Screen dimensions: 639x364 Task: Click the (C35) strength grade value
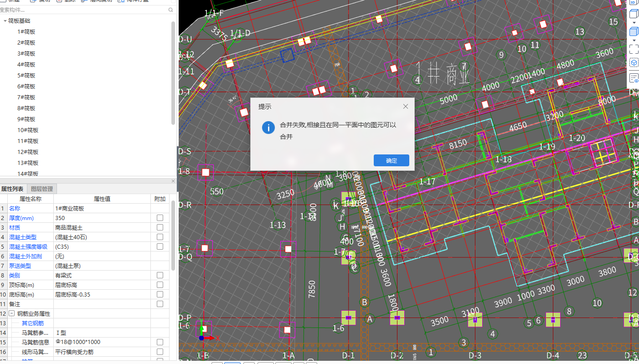pyautogui.click(x=102, y=246)
